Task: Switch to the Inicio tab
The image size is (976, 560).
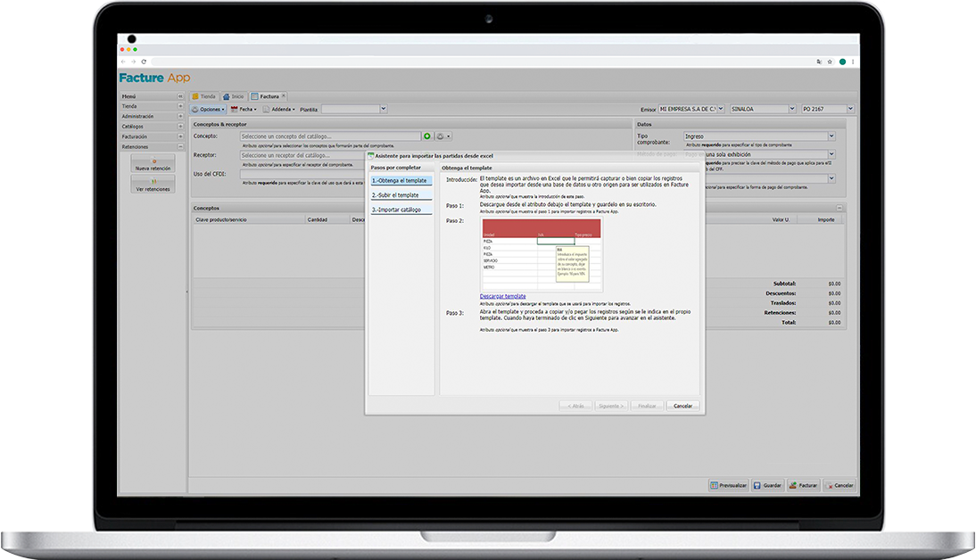Action: pos(234,96)
